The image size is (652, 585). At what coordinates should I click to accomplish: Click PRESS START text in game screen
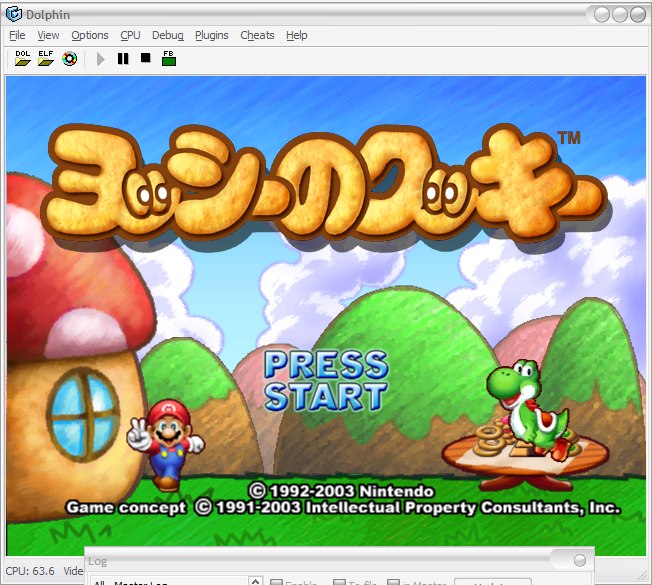point(326,380)
